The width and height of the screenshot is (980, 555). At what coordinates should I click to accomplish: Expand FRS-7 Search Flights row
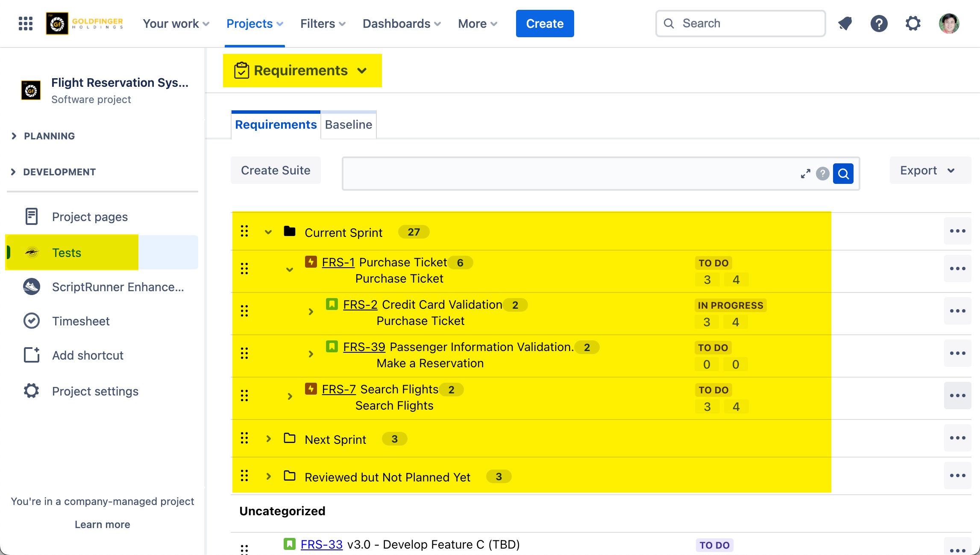click(290, 396)
